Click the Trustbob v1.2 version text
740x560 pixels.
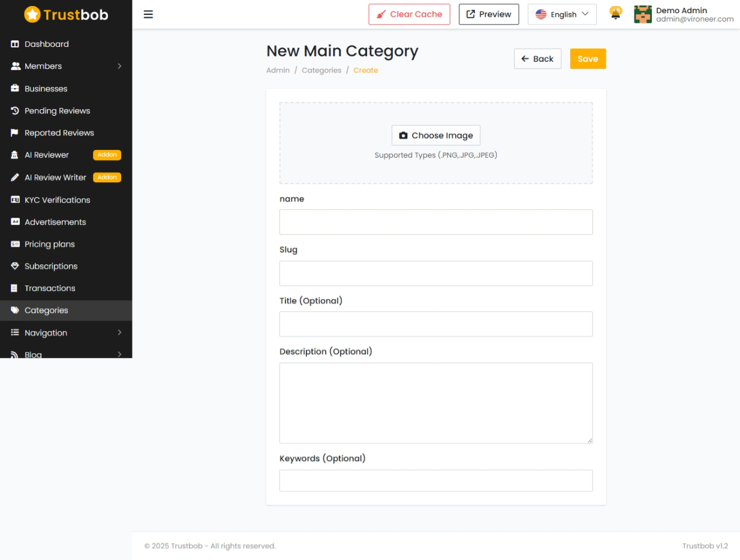(705, 546)
